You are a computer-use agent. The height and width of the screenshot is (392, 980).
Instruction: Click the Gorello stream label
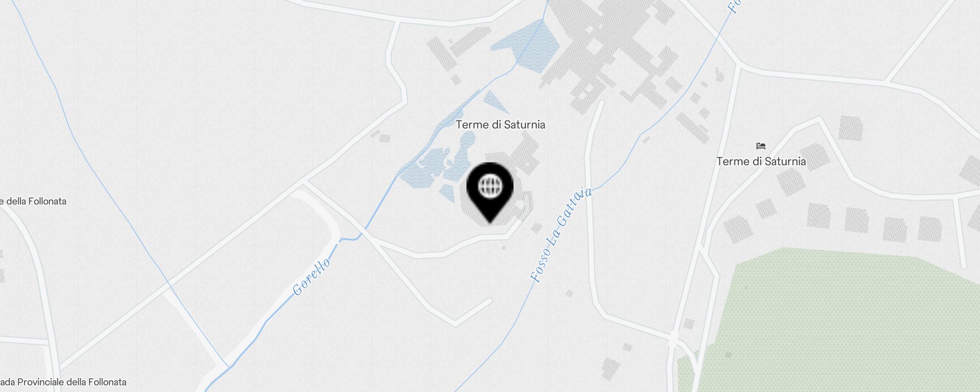point(312,276)
